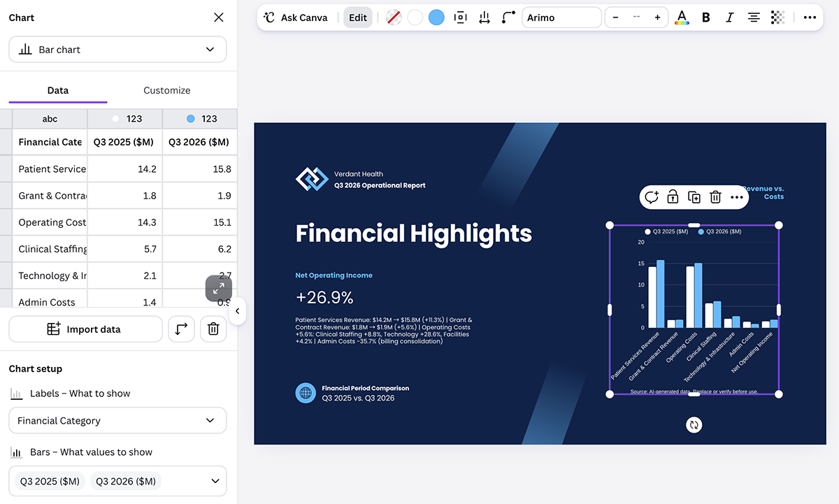Swap rows and columns icon
Image resolution: width=839 pixels, height=504 pixels.
(181, 329)
